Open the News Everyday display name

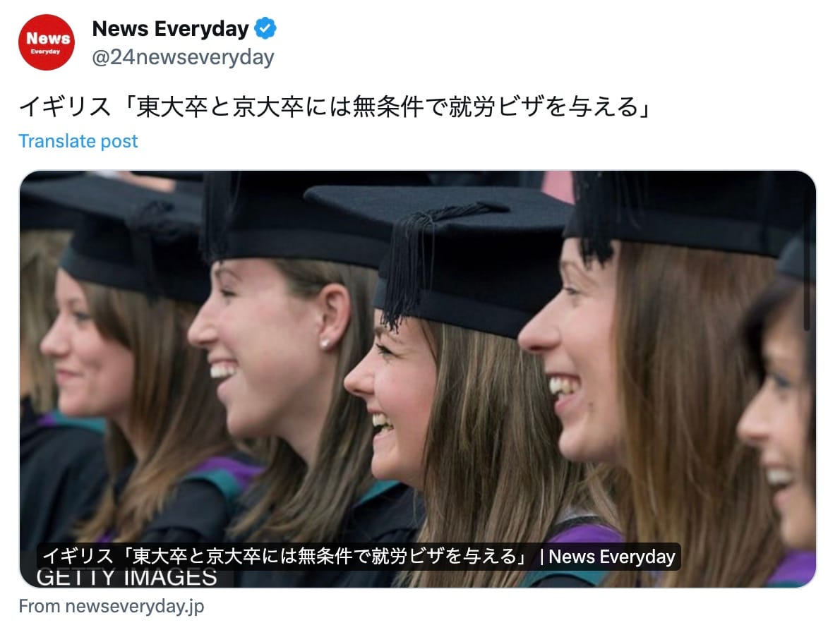[170, 28]
